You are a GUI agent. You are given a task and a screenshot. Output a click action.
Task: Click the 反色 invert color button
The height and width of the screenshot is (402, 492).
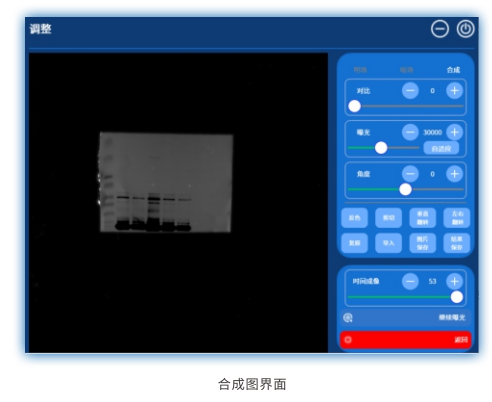[354, 218]
